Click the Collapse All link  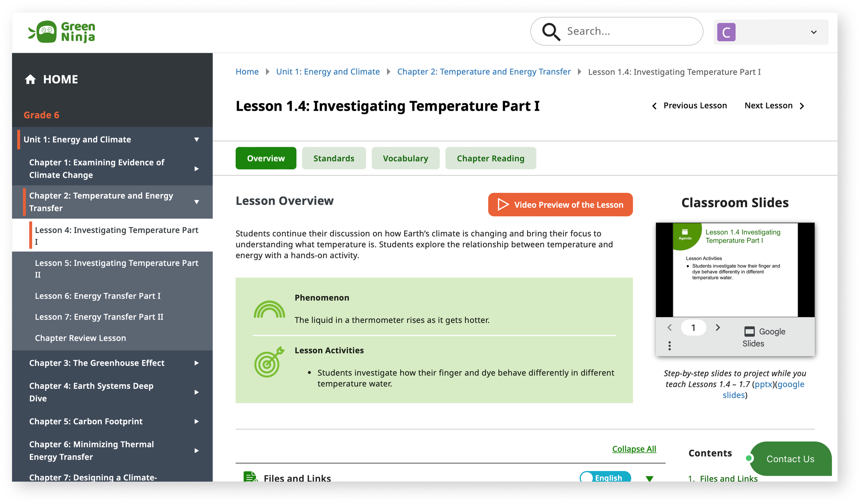point(634,449)
